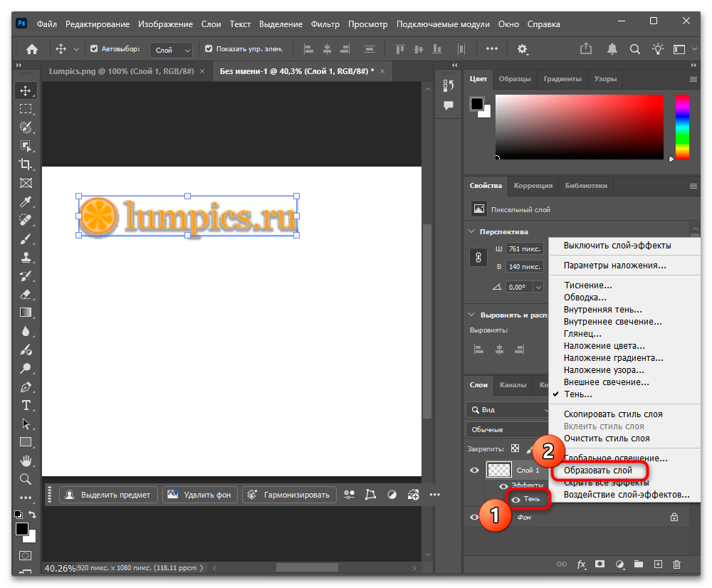Open notifications bell icon
This screenshot has height=588, width=712.
tap(612, 49)
